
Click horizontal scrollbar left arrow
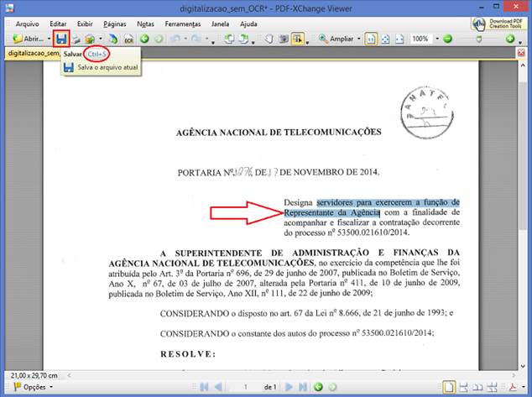coord(69,375)
